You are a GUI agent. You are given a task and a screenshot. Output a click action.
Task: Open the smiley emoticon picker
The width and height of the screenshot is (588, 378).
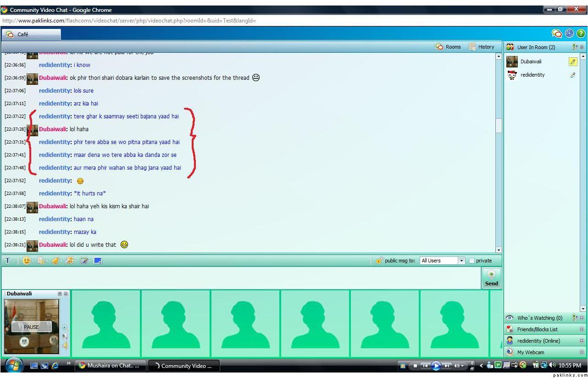[x=27, y=261]
